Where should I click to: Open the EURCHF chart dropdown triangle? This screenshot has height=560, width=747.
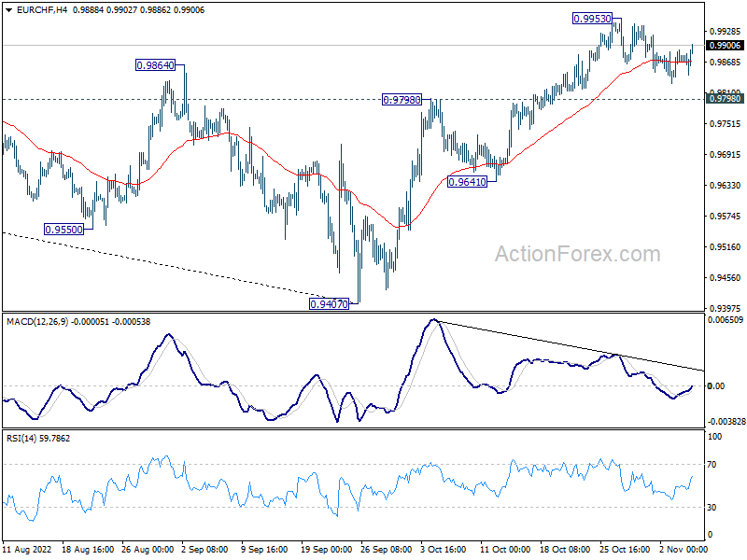9,10
